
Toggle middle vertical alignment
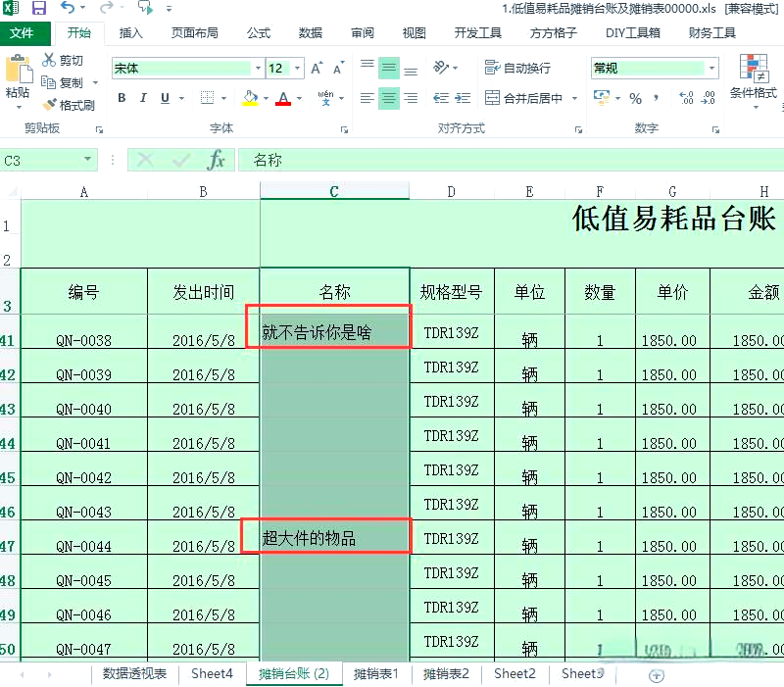389,68
